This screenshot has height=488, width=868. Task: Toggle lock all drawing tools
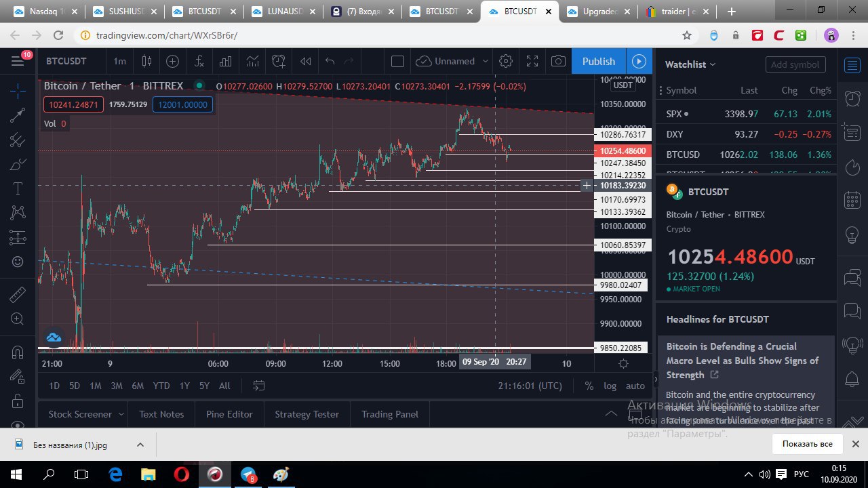point(18,401)
